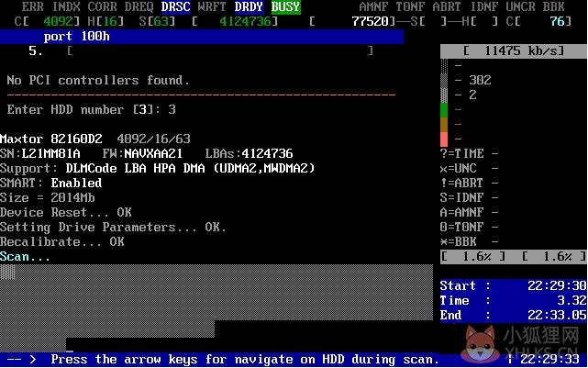The height and width of the screenshot is (368, 588).
Task: Click the elapsed Time value 3.32
Action: coord(571,300)
